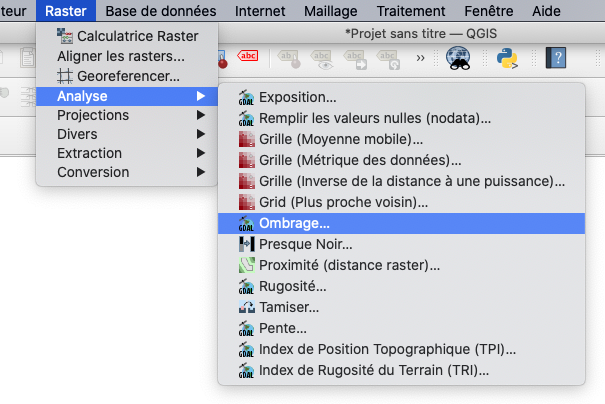Click Pente slope analysis entry

coord(282,328)
